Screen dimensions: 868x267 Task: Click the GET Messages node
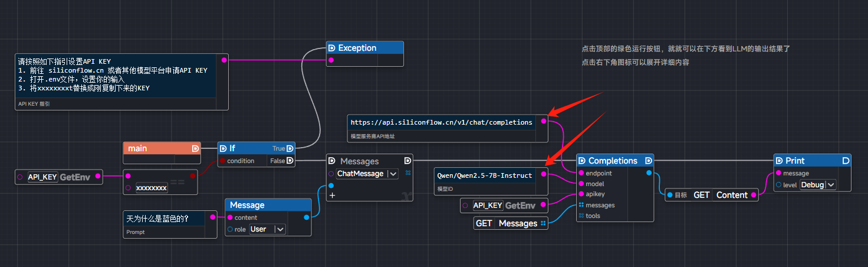coord(507,223)
